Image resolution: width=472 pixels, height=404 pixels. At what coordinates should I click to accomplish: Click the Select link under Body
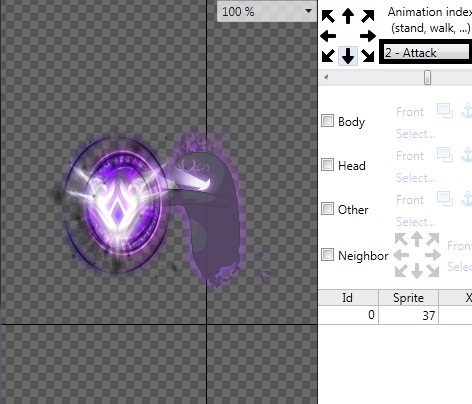click(416, 134)
